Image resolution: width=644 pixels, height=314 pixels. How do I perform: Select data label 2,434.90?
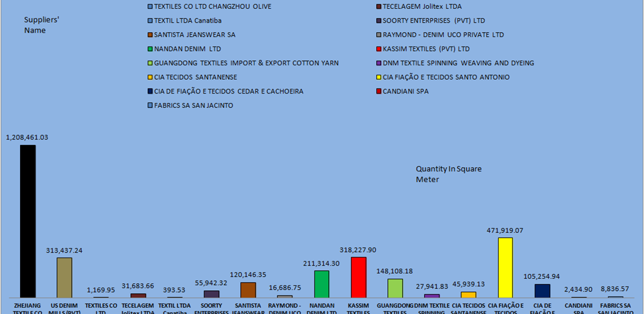tap(579, 290)
